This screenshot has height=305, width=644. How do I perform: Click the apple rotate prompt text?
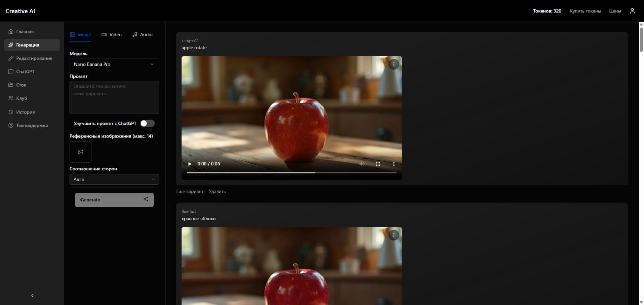[194, 48]
